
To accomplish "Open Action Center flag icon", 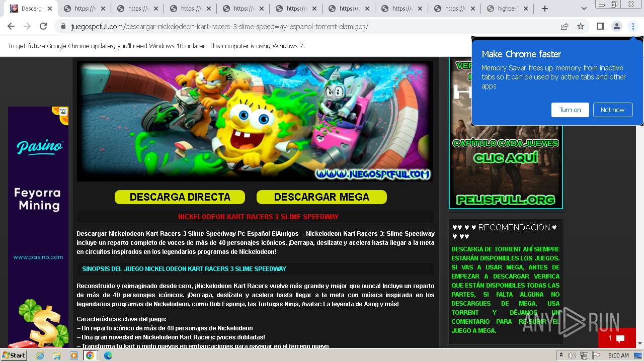I will (x=596, y=355).
